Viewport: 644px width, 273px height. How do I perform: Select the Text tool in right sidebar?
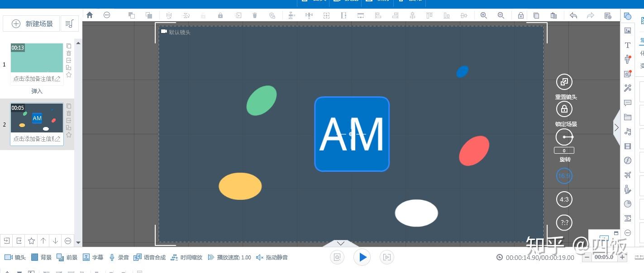tap(628, 45)
